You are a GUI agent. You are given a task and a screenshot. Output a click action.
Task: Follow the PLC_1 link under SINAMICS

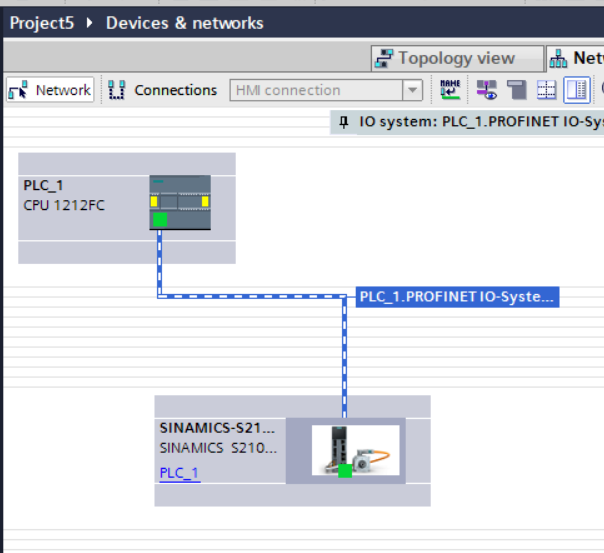coord(180,473)
